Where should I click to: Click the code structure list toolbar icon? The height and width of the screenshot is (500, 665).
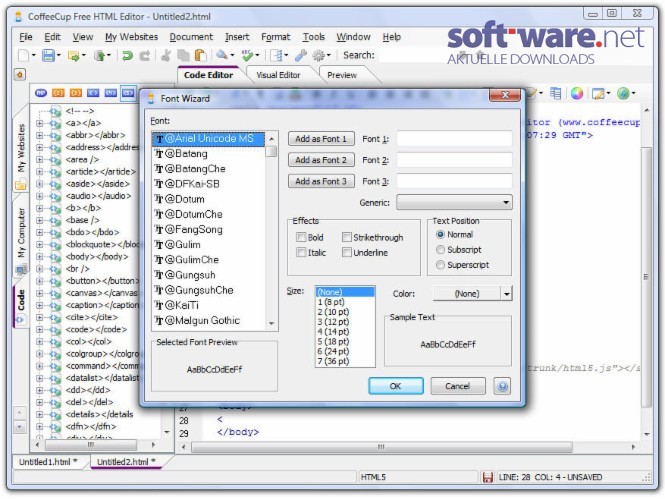pyautogui.click(x=277, y=55)
